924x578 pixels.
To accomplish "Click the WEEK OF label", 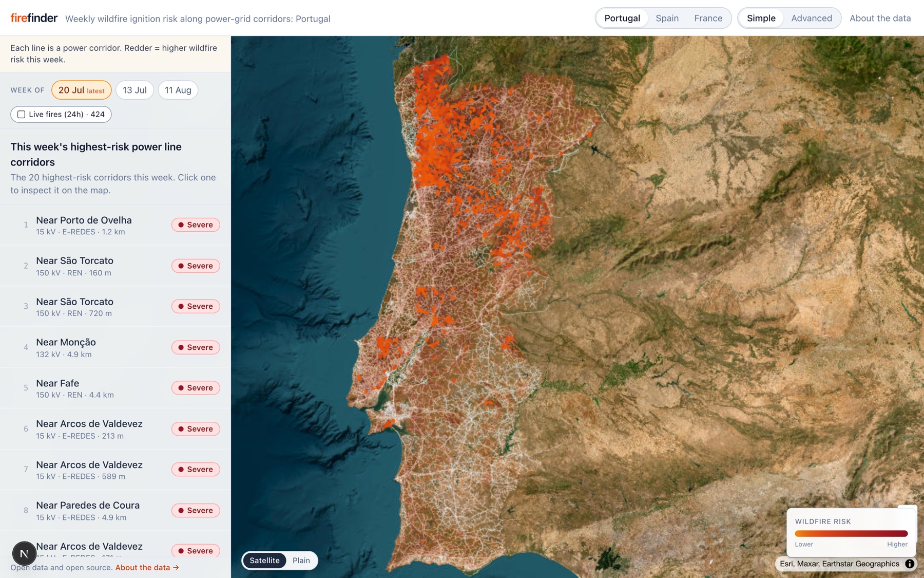I will pos(28,90).
